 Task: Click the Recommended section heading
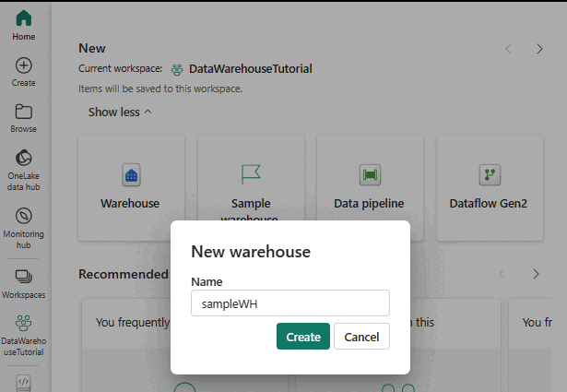tap(124, 274)
